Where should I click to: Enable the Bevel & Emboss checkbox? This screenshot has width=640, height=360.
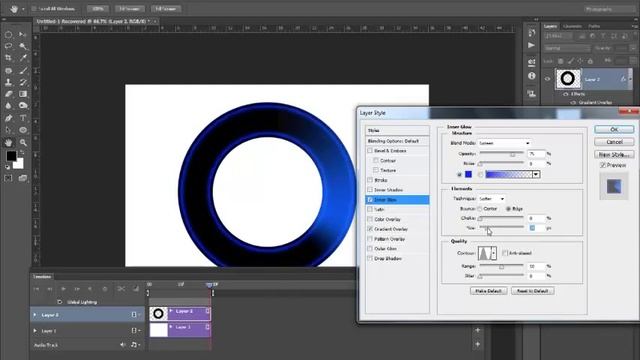(x=370, y=151)
